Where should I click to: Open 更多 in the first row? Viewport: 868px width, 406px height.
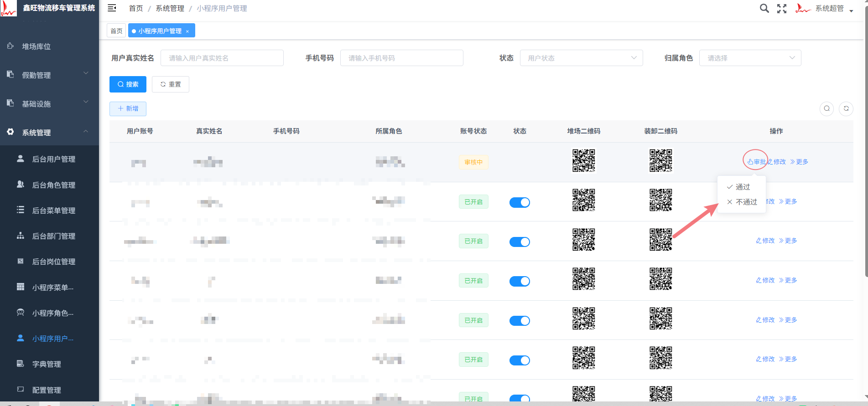coord(799,162)
